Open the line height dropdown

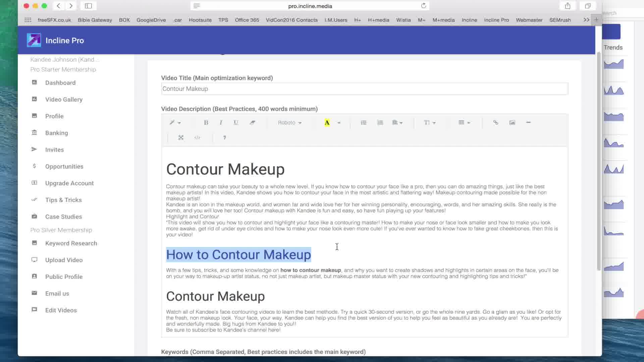[430, 123]
